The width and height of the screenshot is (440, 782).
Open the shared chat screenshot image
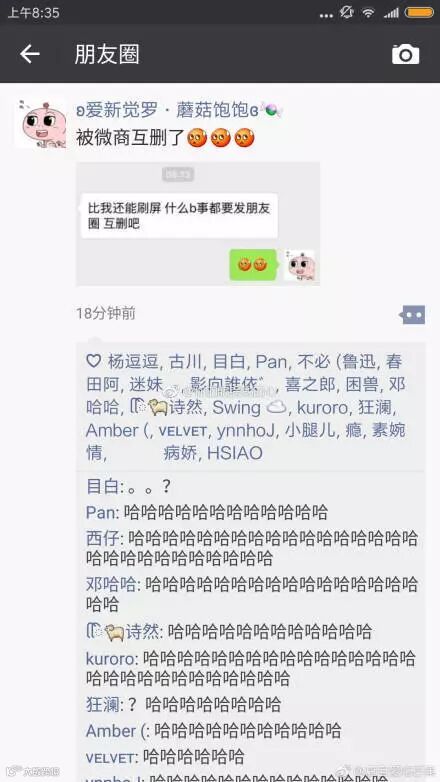[198, 224]
